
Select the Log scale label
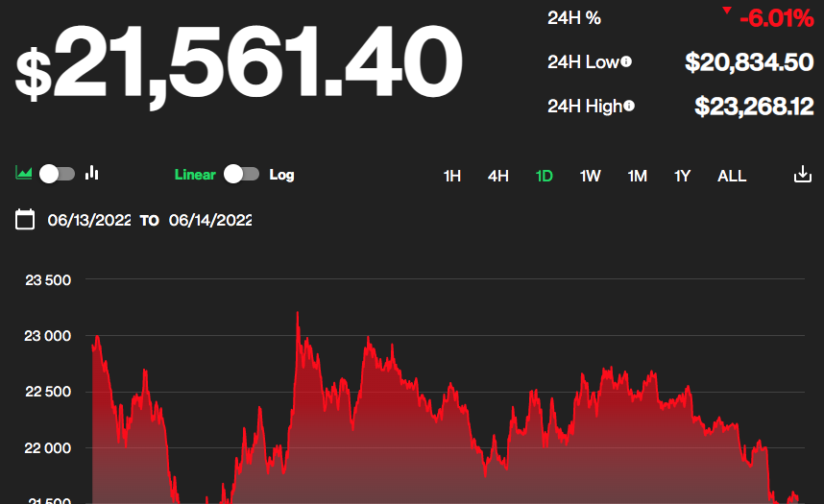pyautogui.click(x=281, y=175)
